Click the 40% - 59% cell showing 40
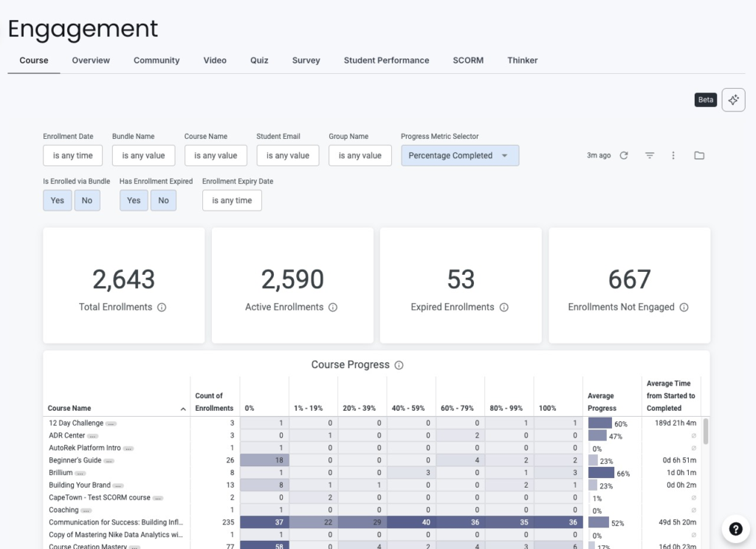The height and width of the screenshot is (549, 756). click(410, 522)
